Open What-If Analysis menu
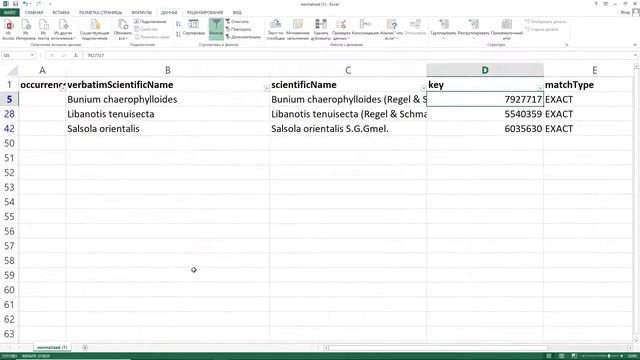640x360 pixels. tap(391, 30)
